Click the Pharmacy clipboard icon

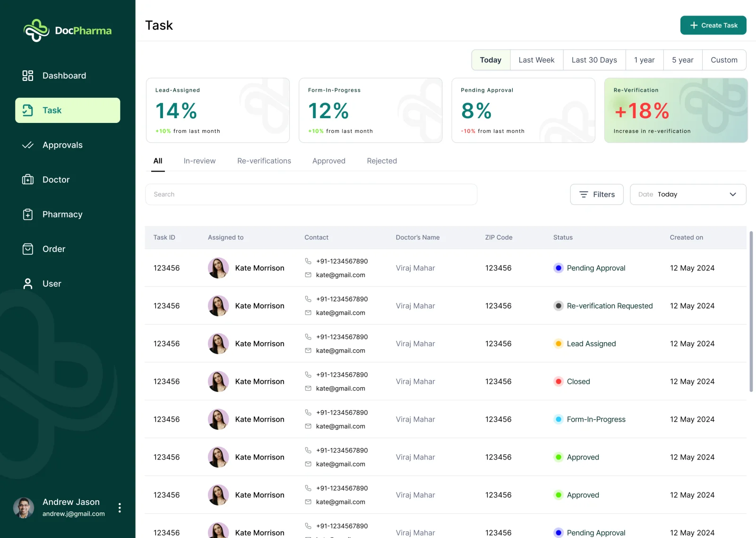pyautogui.click(x=28, y=214)
